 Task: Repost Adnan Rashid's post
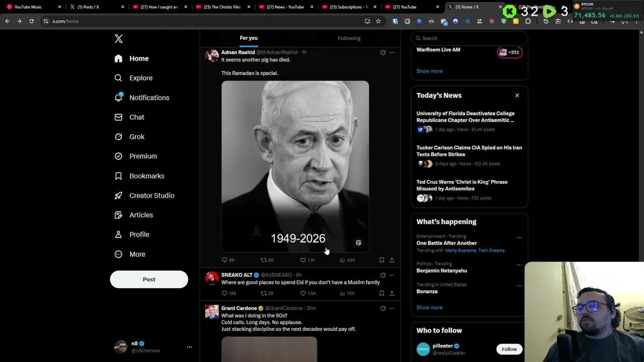click(x=267, y=260)
